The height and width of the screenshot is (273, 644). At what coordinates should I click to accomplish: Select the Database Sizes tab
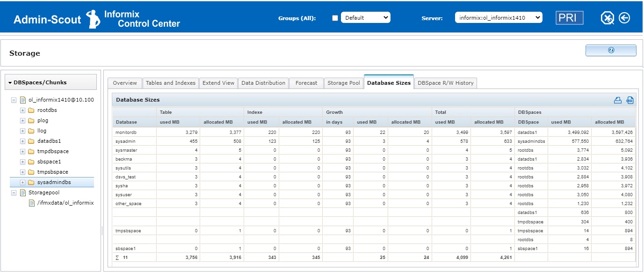point(389,82)
